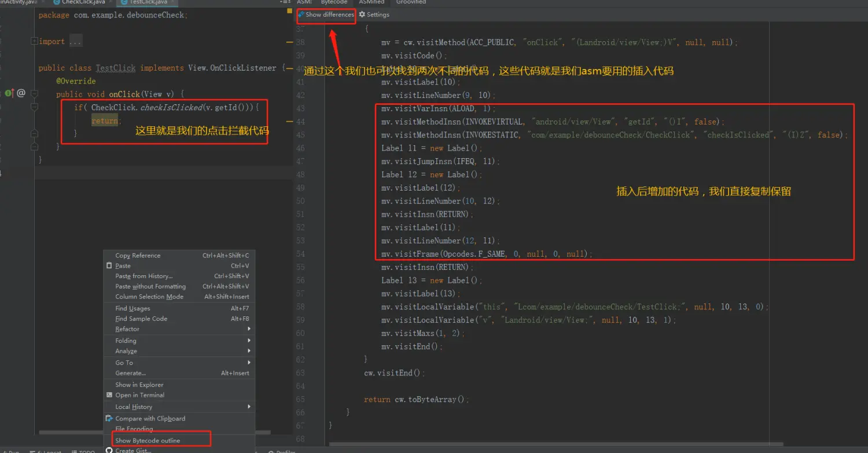This screenshot has height=453, width=868.
Task: Click the cw.visitEnd() line
Action: tap(395, 373)
